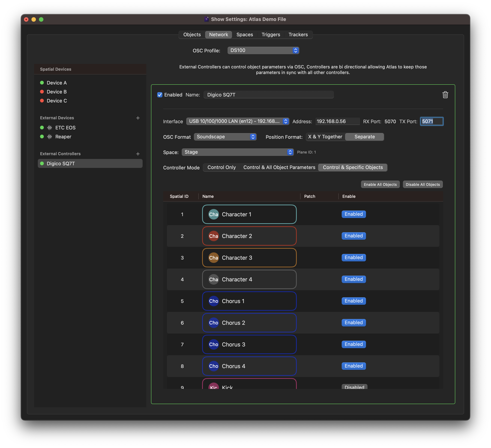Select X & Y Together position format
Image resolution: width=491 pixels, height=448 pixels.
click(325, 137)
